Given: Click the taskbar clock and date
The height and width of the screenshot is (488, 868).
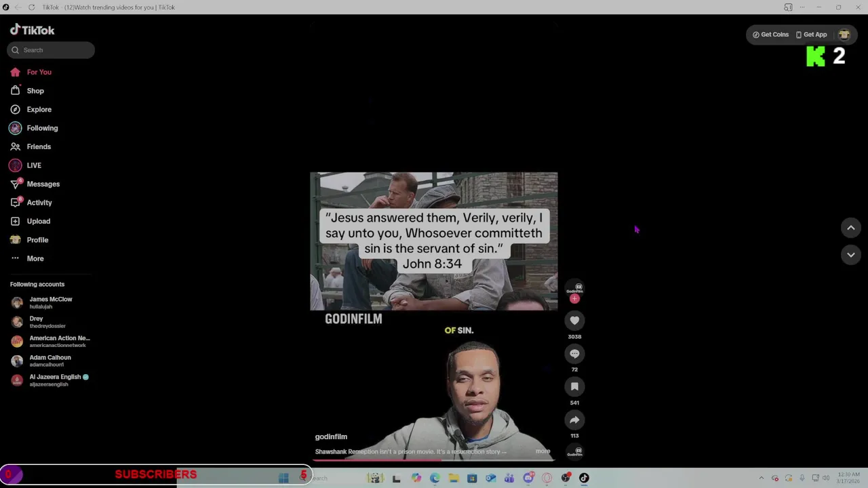Looking at the screenshot, I should point(848,478).
